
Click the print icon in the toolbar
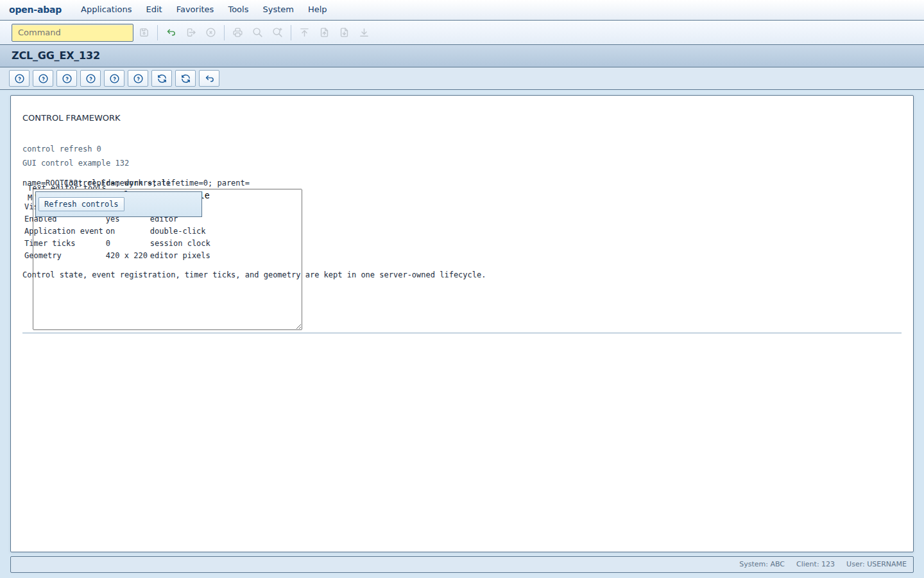click(x=238, y=33)
